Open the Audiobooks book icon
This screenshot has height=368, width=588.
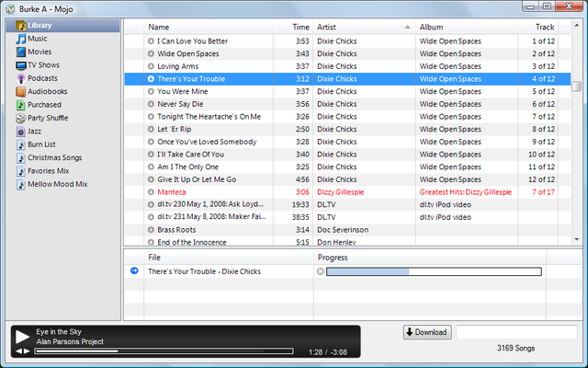click(21, 92)
